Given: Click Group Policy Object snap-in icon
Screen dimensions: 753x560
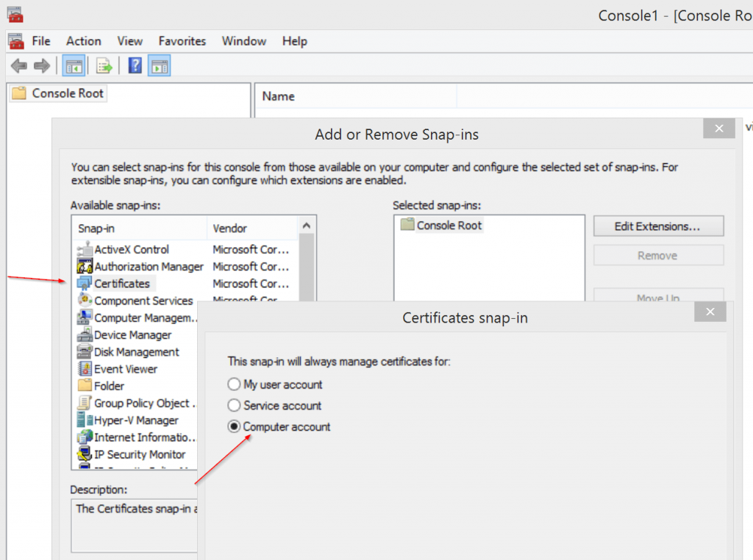Looking at the screenshot, I should coord(85,403).
